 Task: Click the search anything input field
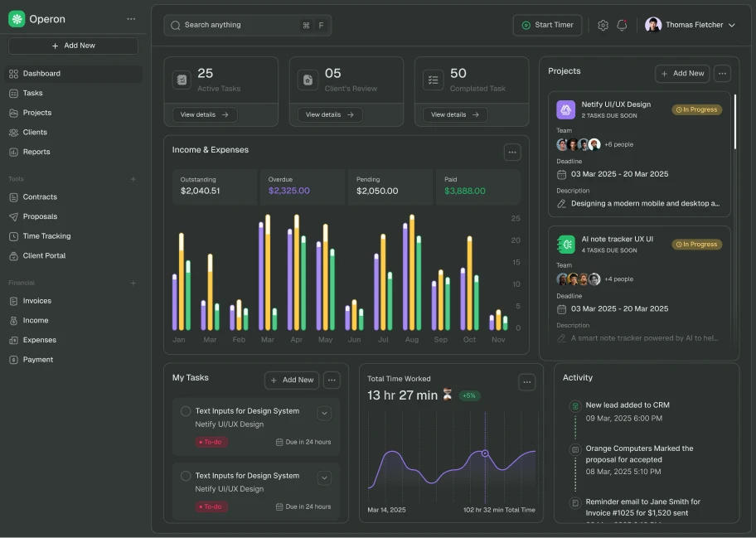[x=240, y=25]
